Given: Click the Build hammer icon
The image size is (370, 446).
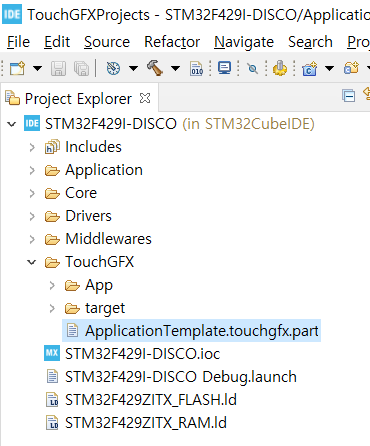Looking at the screenshot, I should 155,68.
